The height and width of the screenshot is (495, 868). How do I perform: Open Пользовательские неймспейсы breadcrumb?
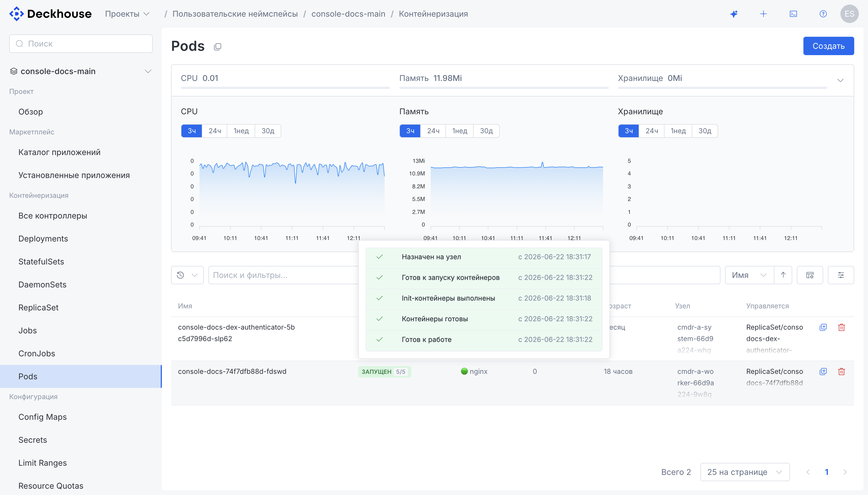click(x=235, y=14)
